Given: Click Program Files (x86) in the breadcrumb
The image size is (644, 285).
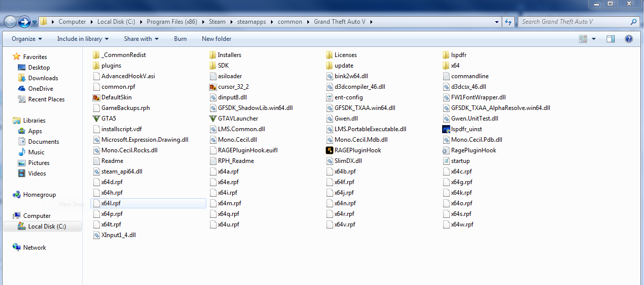Looking at the screenshot, I should pyautogui.click(x=172, y=22).
